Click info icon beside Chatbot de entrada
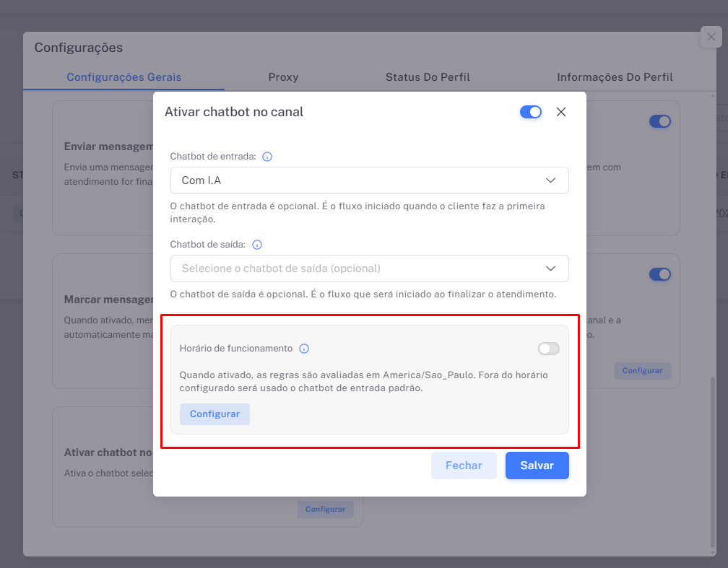 click(267, 157)
